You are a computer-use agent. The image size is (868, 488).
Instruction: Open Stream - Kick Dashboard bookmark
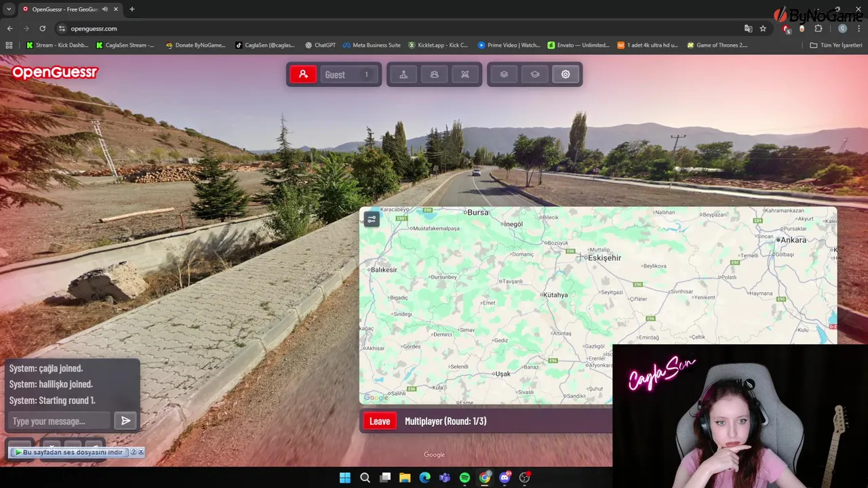(58, 45)
